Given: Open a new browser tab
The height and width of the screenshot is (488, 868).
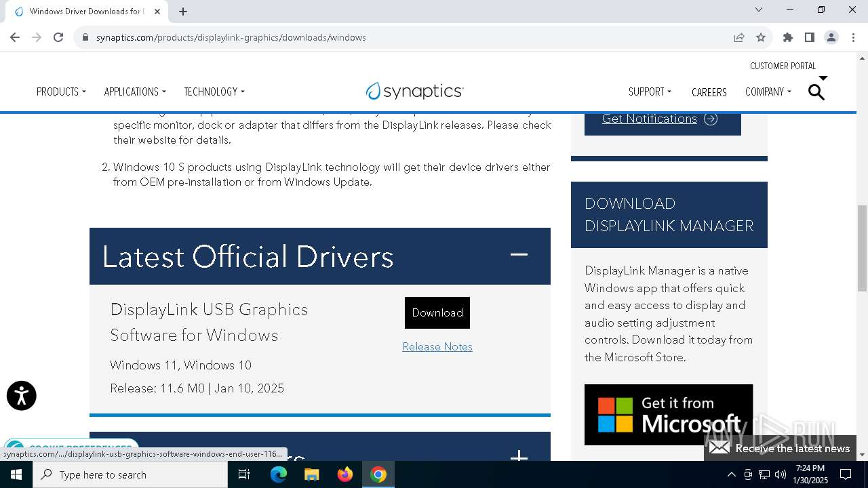Looking at the screenshot, I should point(183,11).
